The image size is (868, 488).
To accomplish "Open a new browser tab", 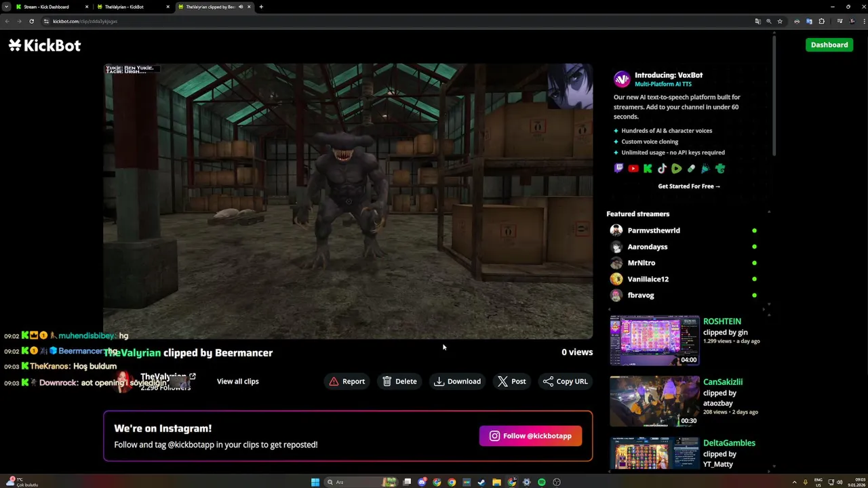I will tap(261, 7).
